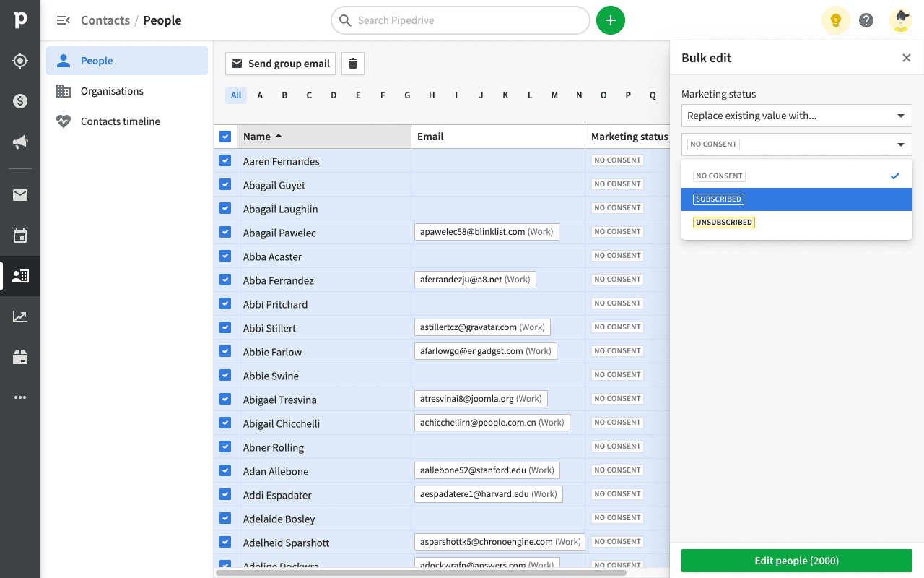Click the green plus add button
Image resolution: width=924 pixels, height=578 pixels.
611,20
